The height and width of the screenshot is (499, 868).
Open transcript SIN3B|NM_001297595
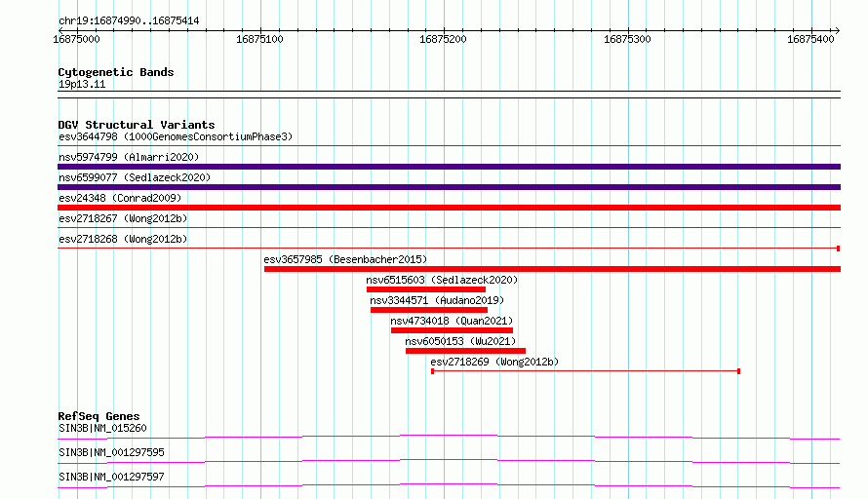click(111, 452)
